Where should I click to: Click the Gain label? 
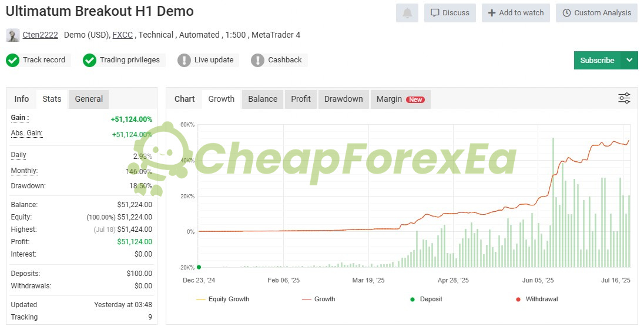20,118
